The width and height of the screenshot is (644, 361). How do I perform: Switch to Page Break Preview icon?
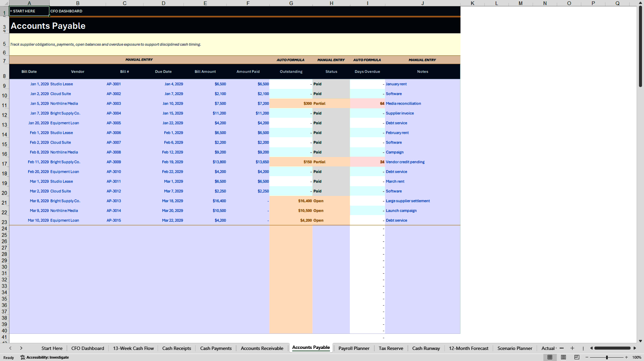pos(577,357)
